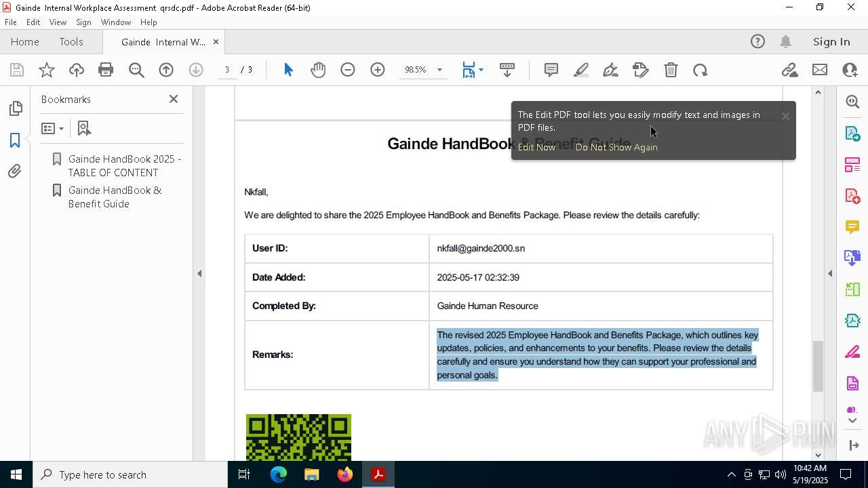The height and width of the screenshot is (488, 868).
Task: Click the taskbar search box
Action: tap(130, 474)
